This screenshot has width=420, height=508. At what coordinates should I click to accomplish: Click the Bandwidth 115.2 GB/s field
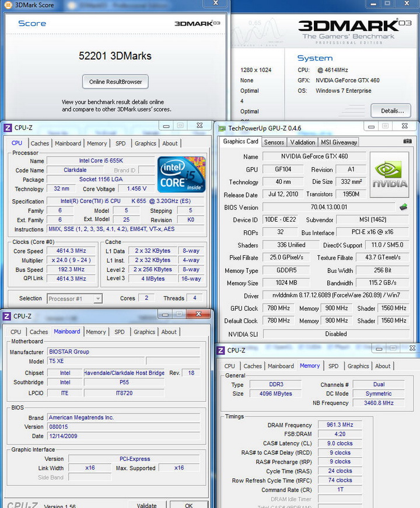pyautogui.click(x=383, y=282)
